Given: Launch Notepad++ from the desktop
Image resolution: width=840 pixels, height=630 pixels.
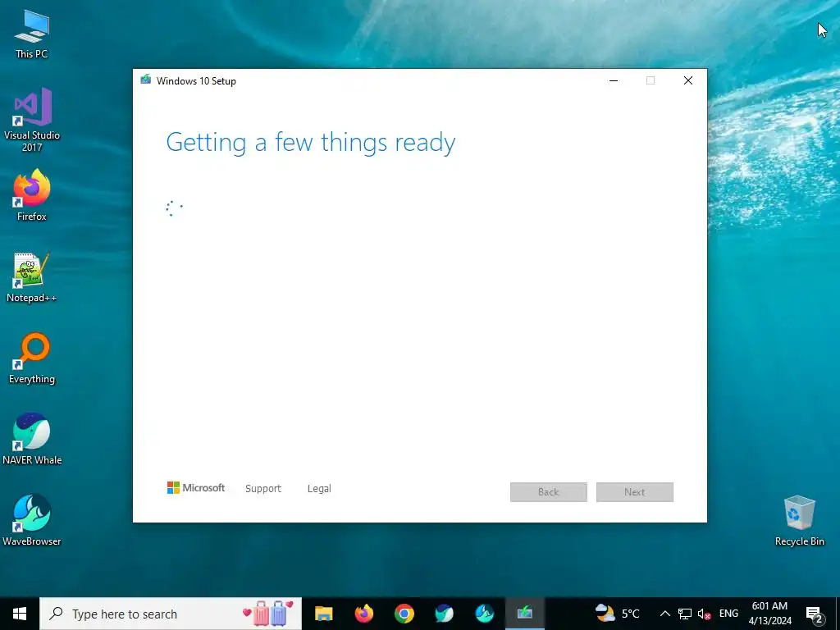Looking at the screenshot, I should [x=32, y=277].
